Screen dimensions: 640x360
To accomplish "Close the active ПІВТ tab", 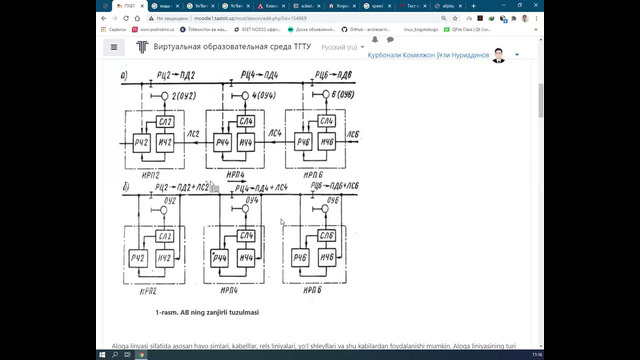I will [142, 6].
